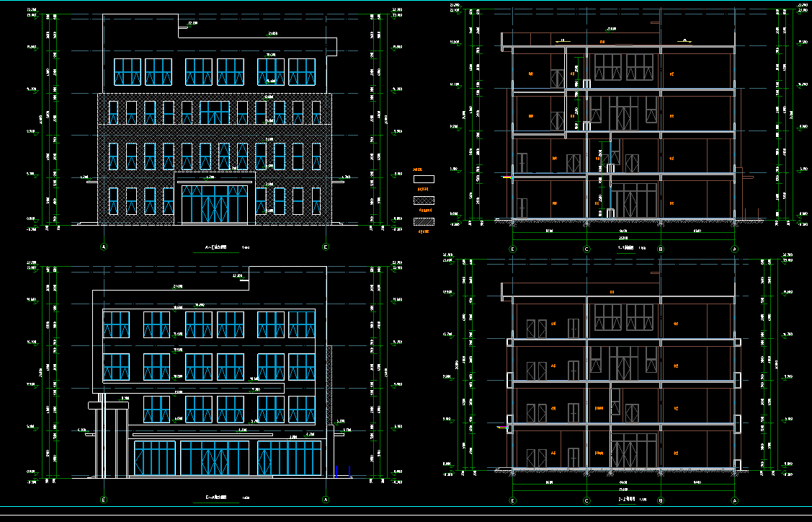Click the top-left elevation drawing title text

[x=216, y=247]
